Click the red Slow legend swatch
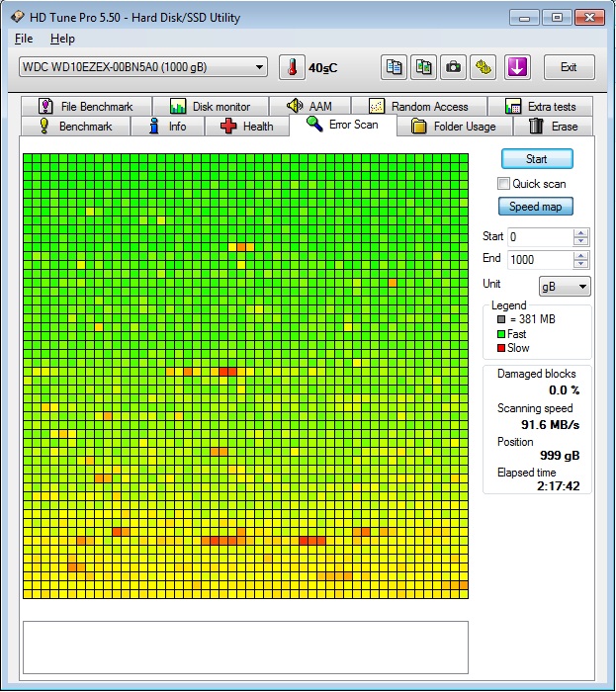This screenshot has width=616, height=692. [x=501, y=348]
